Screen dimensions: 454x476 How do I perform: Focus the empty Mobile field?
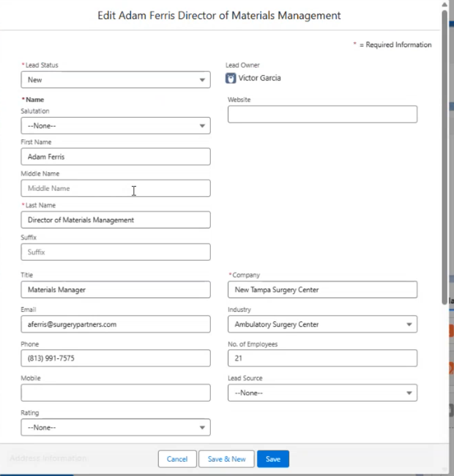click(x=115, y=393)
